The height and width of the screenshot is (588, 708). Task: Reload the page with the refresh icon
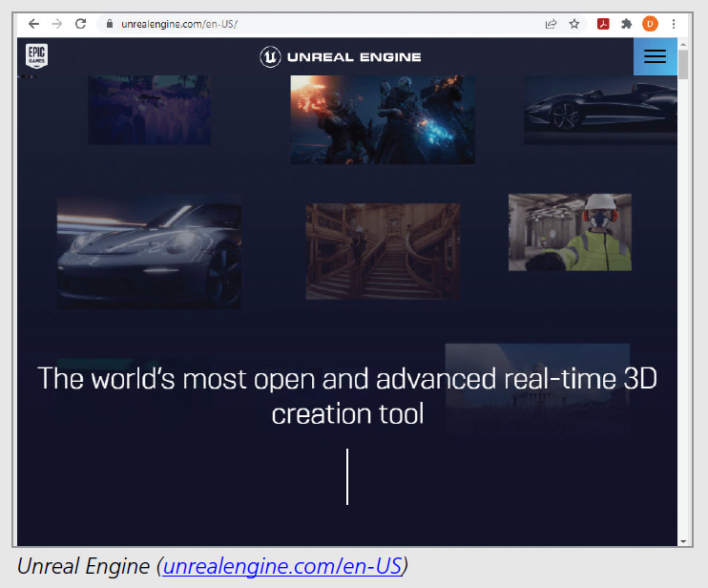[x=81, y=24]
